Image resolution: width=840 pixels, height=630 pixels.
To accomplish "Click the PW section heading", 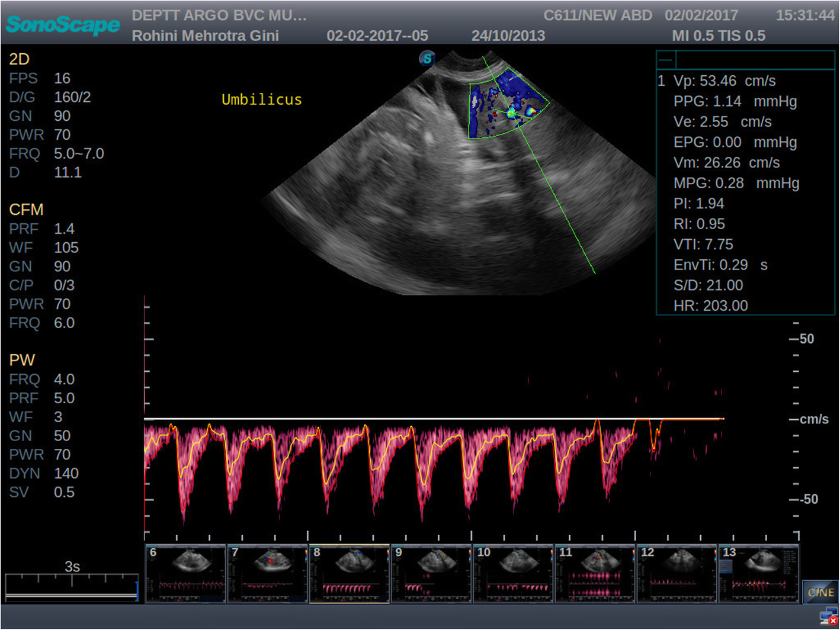I will pos(22,359).
